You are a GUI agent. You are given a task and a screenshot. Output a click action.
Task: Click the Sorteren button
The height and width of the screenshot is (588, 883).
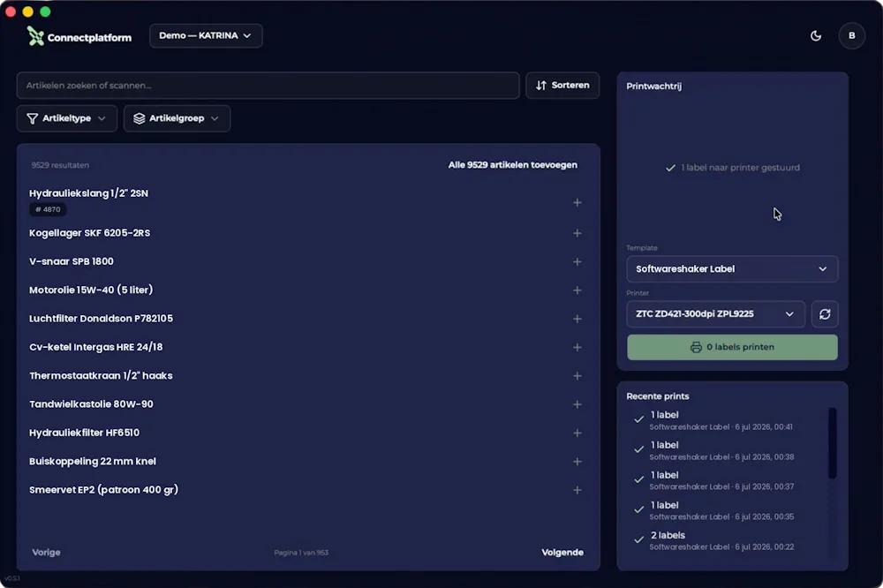pos(562,85)
